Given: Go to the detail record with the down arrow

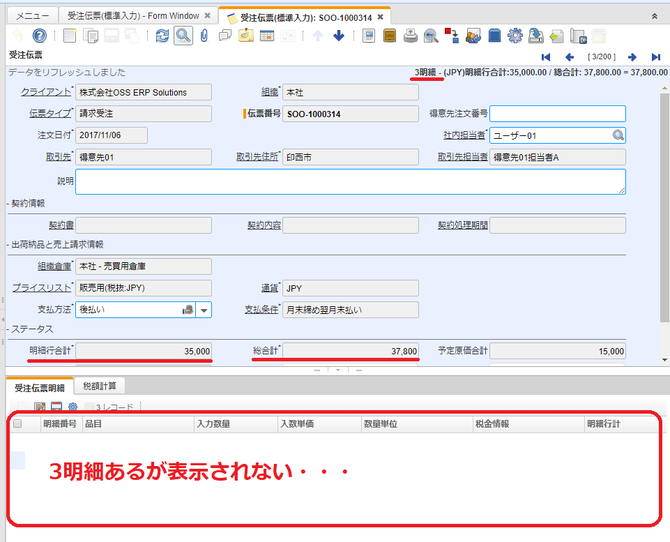Looking at the screenshot, I should (x=339, y=35).
